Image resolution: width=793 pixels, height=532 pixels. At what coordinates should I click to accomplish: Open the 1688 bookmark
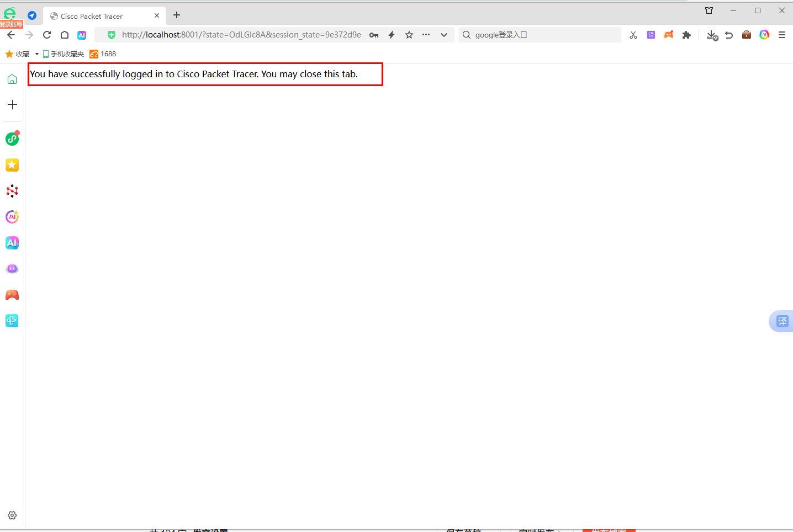(x=103, y=54)
